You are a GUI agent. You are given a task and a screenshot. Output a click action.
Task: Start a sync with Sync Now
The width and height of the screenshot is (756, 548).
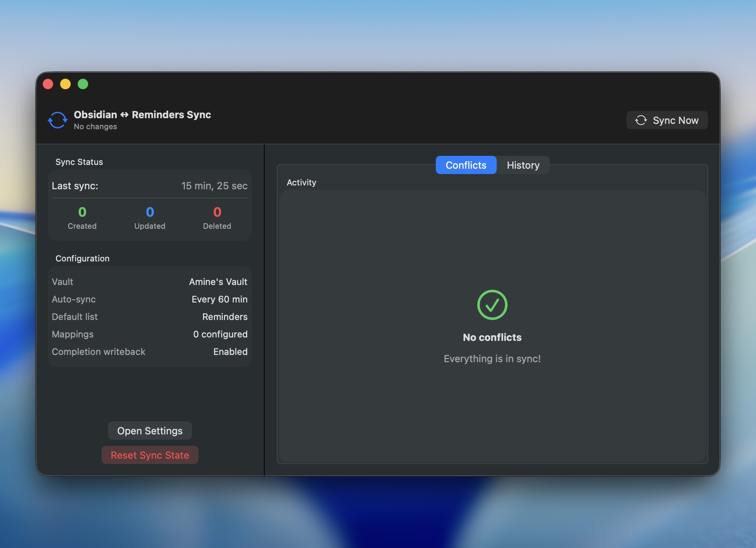coord(667,120)
